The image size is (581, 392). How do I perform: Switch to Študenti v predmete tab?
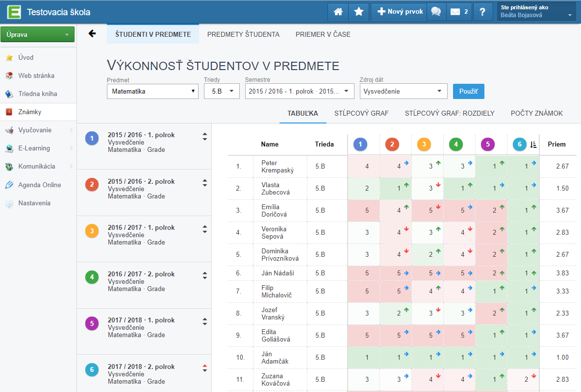(153, 34)
